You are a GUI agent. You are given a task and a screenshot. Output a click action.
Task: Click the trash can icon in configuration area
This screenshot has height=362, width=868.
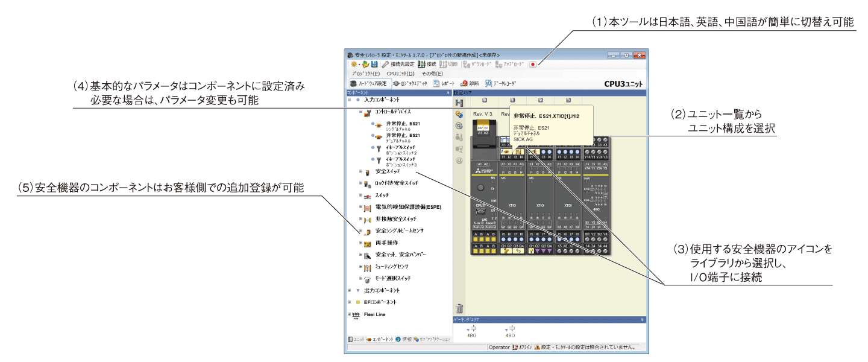(459, 308)
